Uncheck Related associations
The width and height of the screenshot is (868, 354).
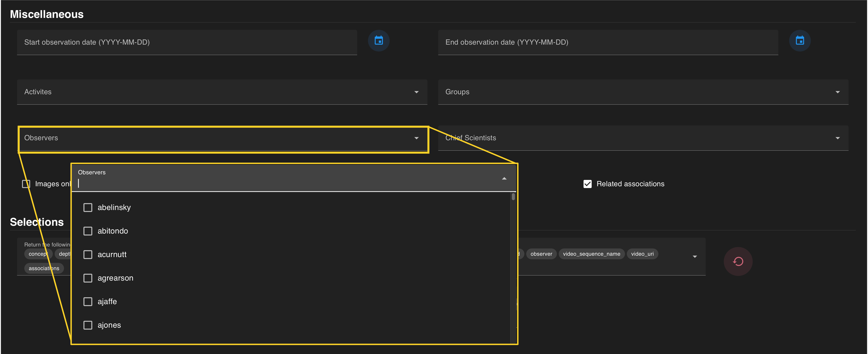587,184
